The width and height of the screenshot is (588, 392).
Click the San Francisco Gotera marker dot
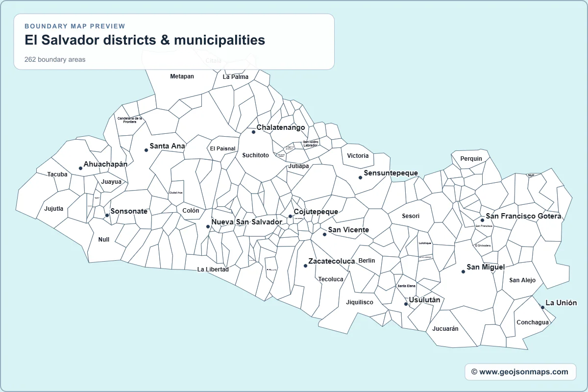(482, 220)
